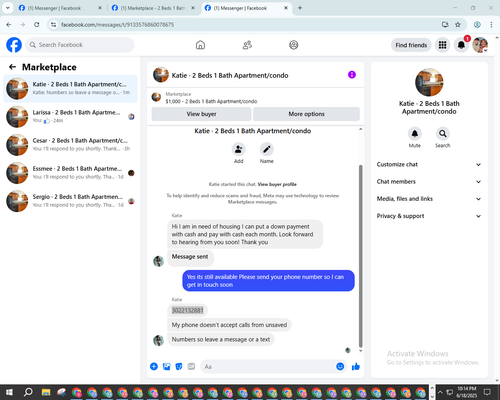The image size is (500, 400).
Task: Click the '$1,000 - 2 Beds 1 Bath' listing text
Action: [x=211, y=101]
